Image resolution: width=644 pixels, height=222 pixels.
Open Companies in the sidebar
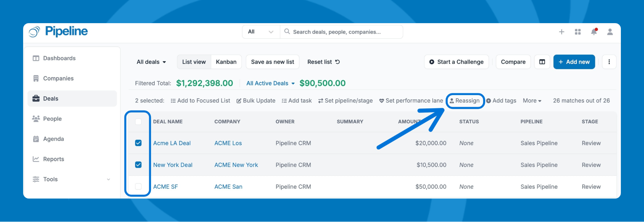click(58, 78)
